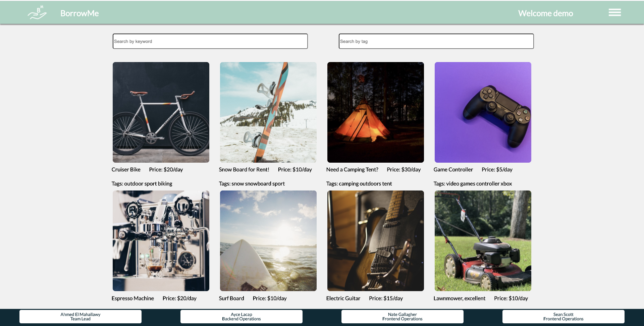The image size is (644, 326).
Task: Open the Electric Guitar photo
Action: 376,241
